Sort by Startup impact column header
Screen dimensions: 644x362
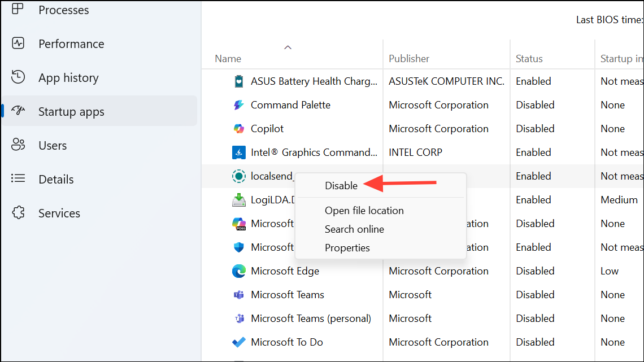621,59
